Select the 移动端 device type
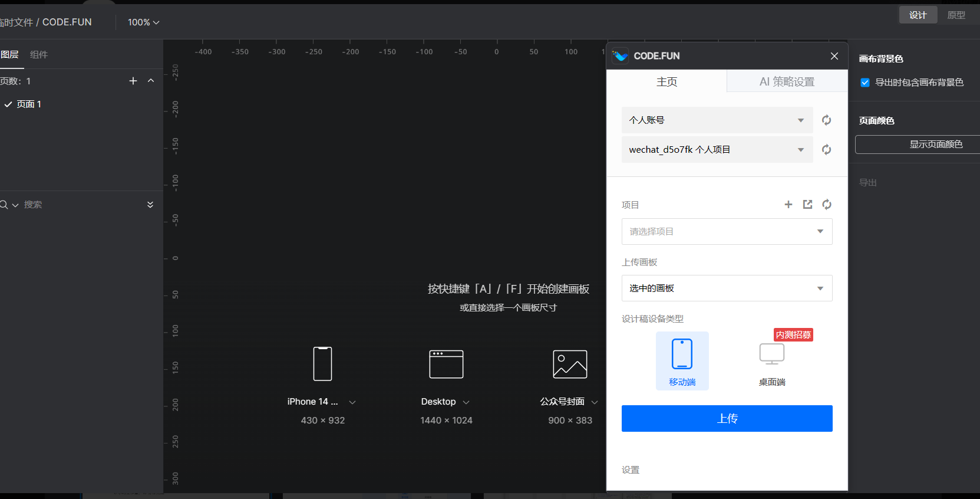Screen dimensions: 980x499 (x=682, y=361)
